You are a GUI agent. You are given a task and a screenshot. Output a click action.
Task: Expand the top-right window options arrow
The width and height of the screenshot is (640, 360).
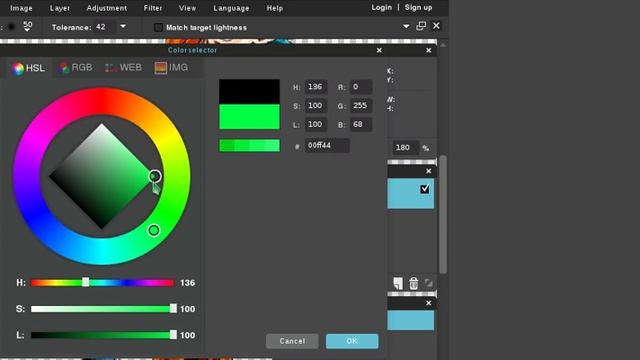coord(406,26)
